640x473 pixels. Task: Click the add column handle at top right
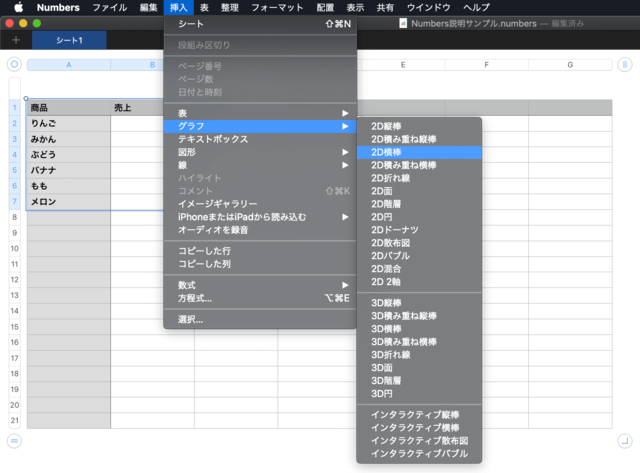[x=624, y=64]
